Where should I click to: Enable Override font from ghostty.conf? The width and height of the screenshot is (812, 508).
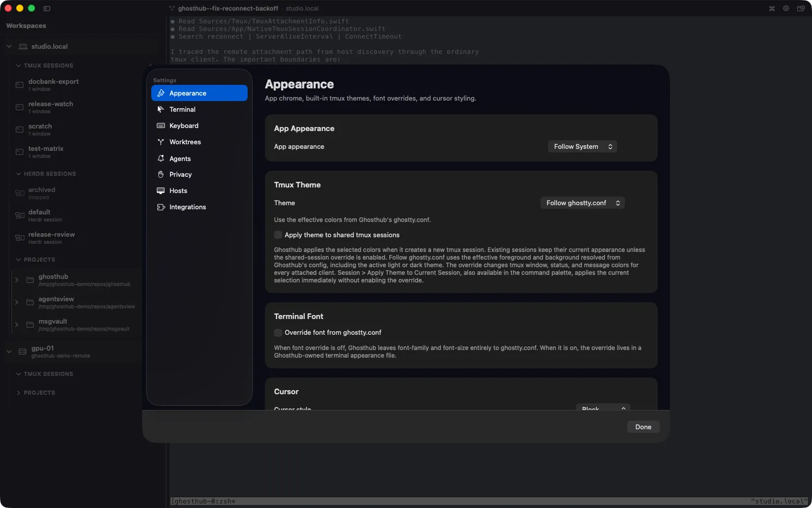[278, 332]
